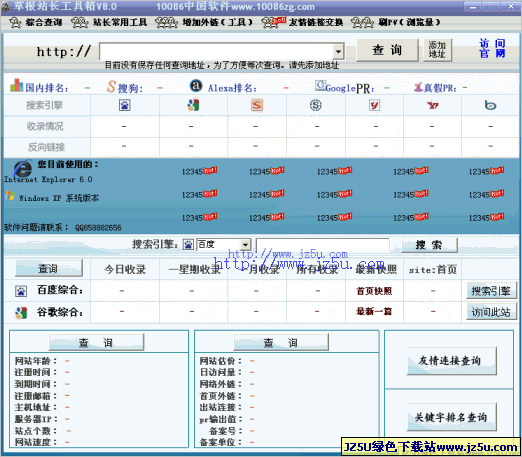Image resolution: width=522 pixels, height=457 pixels.
Task: Open the 综合查询 menu tab
Action: click(x=36, y=22)
